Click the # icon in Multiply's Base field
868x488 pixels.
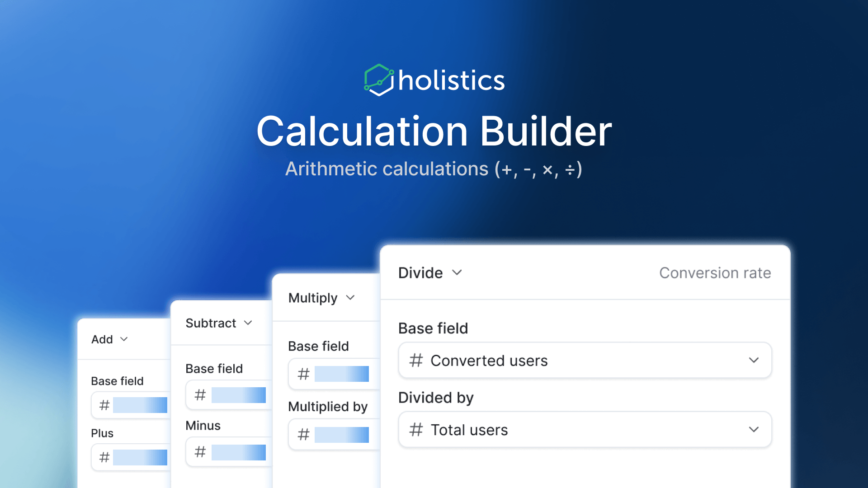(303, 374)
